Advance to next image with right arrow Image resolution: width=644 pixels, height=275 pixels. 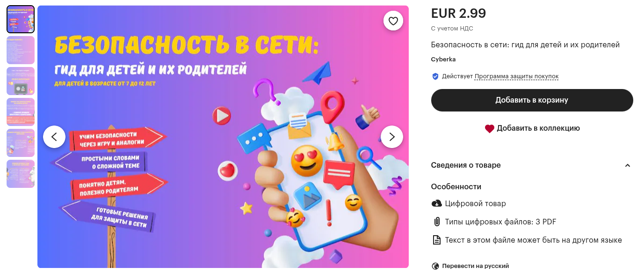click(x=392, y=137)
